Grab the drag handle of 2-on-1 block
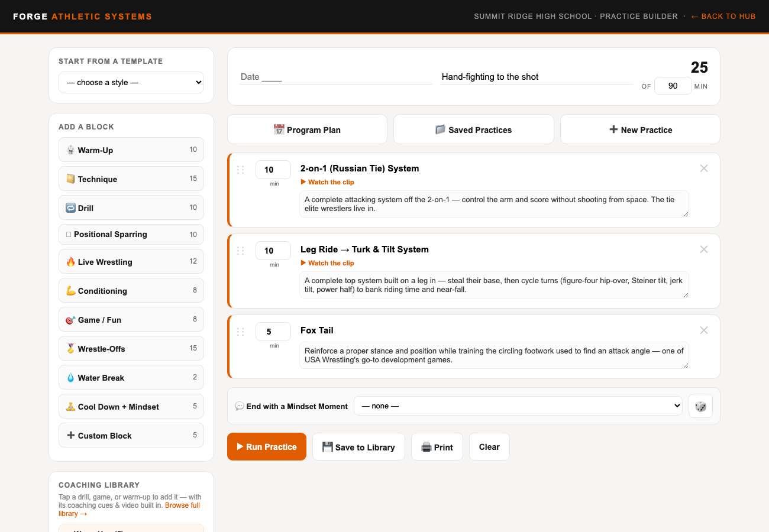Image resolution: width=769 pixels, height=532 pixels. pos(240,170)
